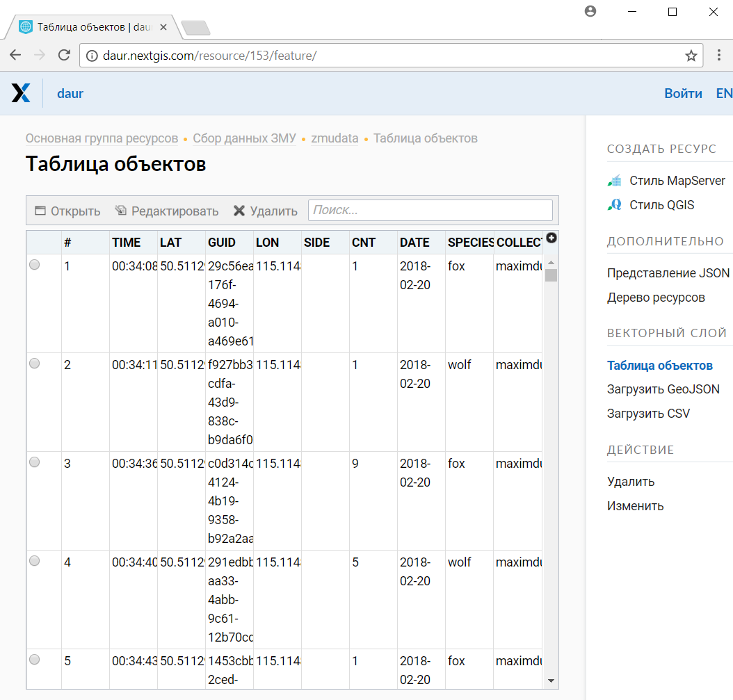Viewport: 733px width, 700px height.
Task: Sort table by the SPECIES column header
Action: click(x=470, y=243)
